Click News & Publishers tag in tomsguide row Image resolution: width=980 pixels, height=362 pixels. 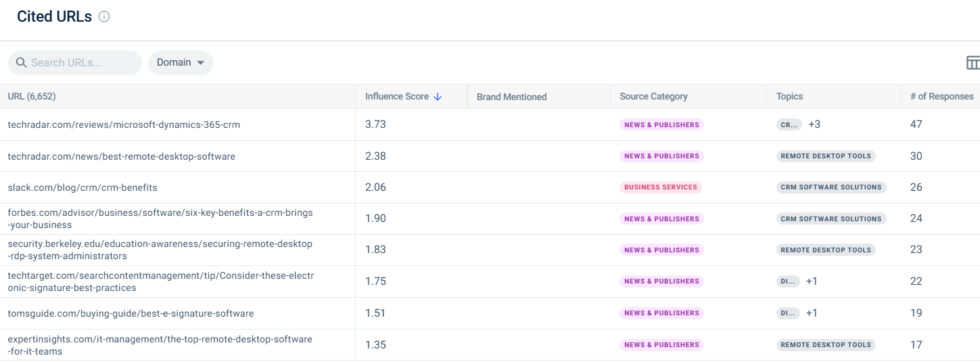tap(661, 313)
